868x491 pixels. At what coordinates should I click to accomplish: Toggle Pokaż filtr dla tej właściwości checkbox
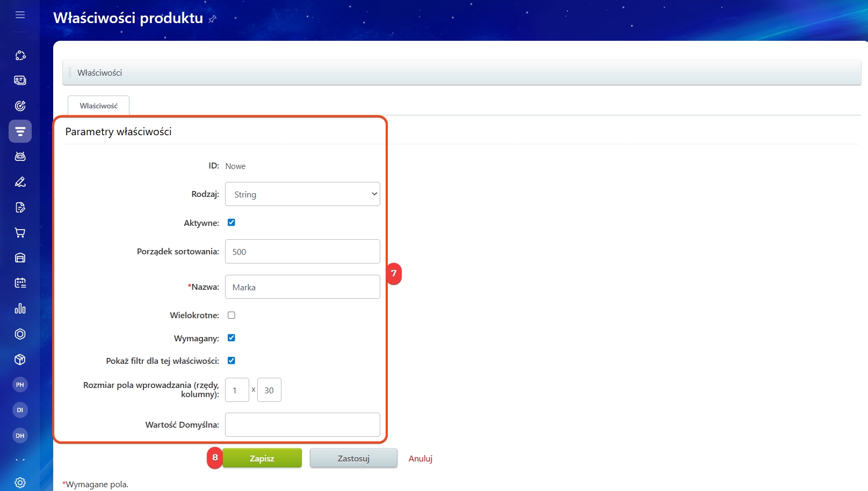click(x=232, y=361)
